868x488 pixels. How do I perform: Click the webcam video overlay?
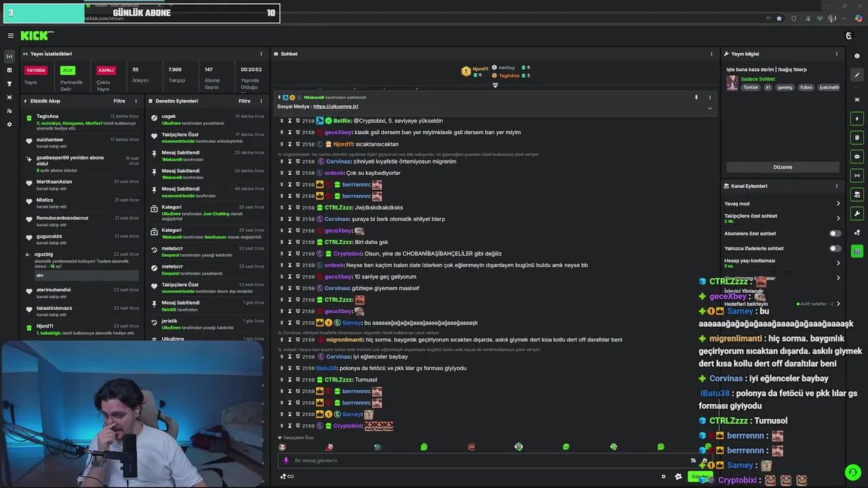coord(131,415)
